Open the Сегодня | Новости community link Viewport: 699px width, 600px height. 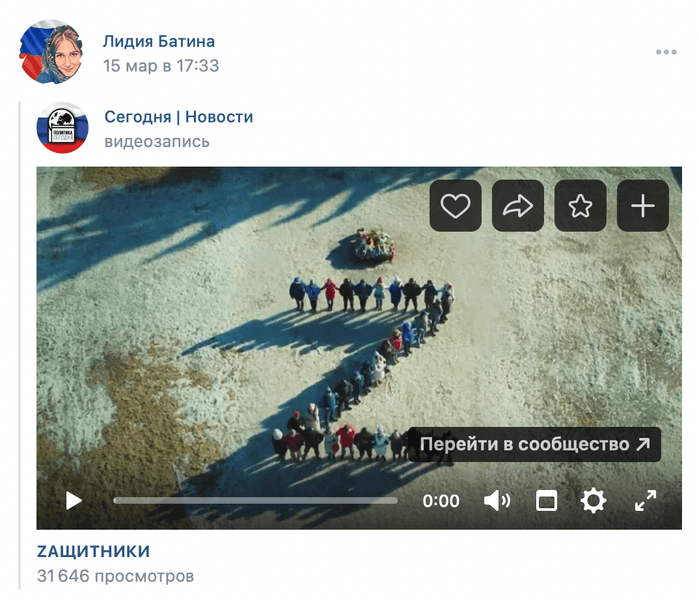(x=178, y=117)
